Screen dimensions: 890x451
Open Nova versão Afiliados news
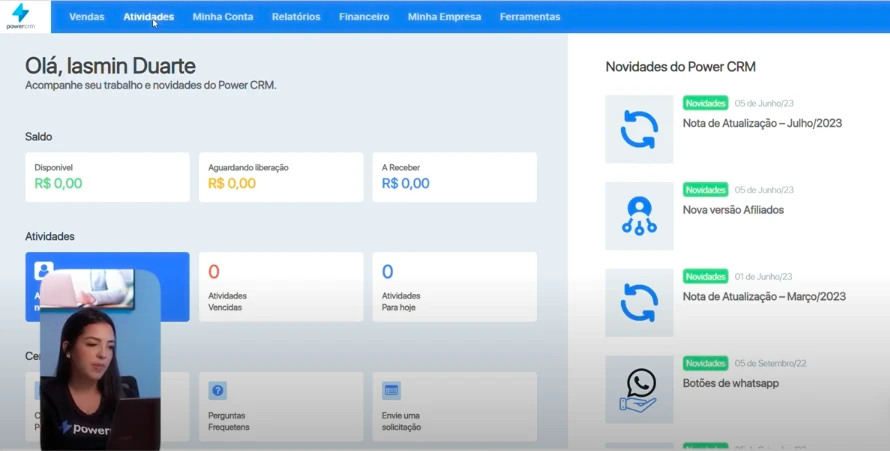coord(733,210)
